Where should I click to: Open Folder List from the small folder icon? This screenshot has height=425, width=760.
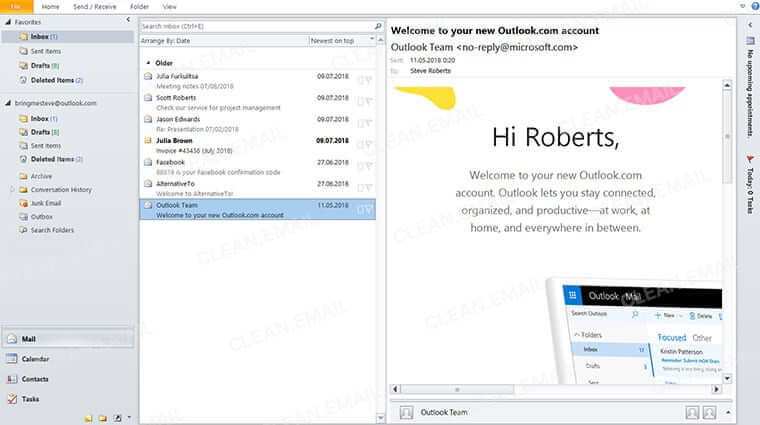pyautogui.click(x=103, y=418)
